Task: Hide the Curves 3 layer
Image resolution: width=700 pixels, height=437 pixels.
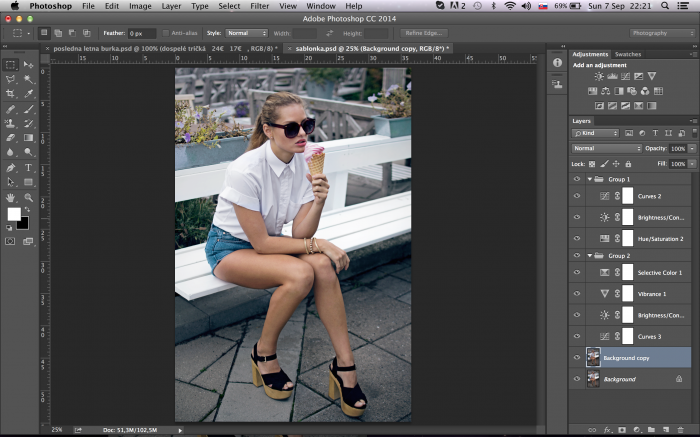Action: [577, 336]
